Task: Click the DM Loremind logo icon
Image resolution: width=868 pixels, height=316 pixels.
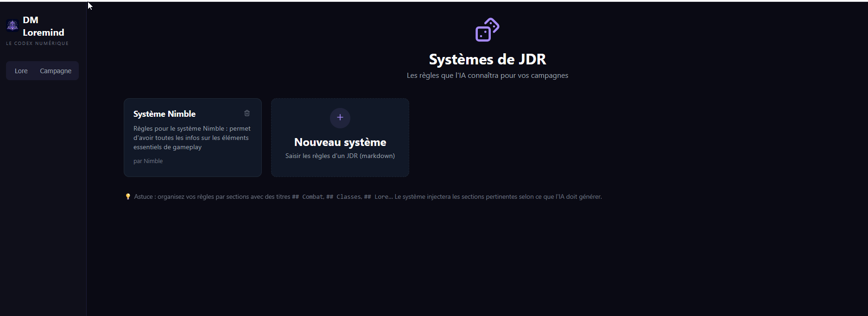Action: coord(13,25)
